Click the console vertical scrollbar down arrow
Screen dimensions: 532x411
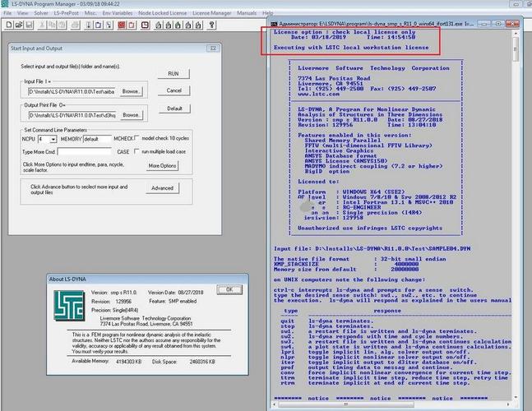(x=516, y=397)
